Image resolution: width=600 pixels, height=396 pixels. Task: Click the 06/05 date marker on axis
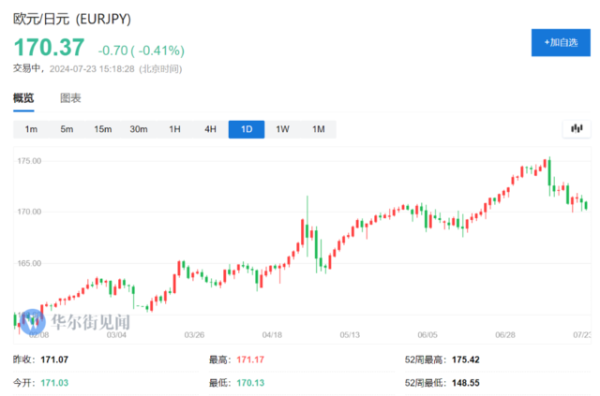point(427,335)
